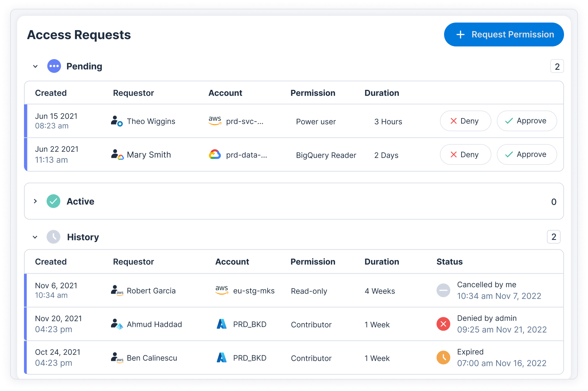Click the History table's Account column header
This screenshot has width=588, height=391.
tap(232, 262)
